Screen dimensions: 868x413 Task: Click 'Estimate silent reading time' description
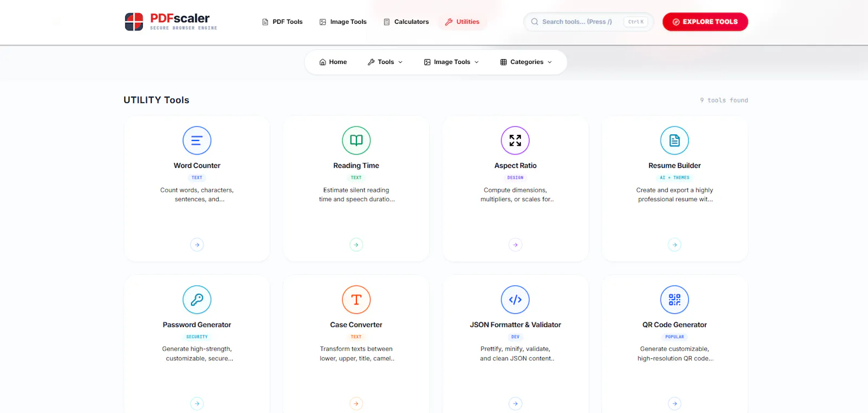click(356, 195)
